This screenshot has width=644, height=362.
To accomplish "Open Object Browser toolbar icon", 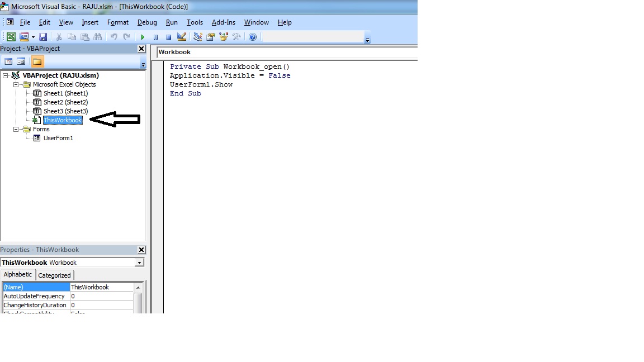I will click(x=224, y=37).
